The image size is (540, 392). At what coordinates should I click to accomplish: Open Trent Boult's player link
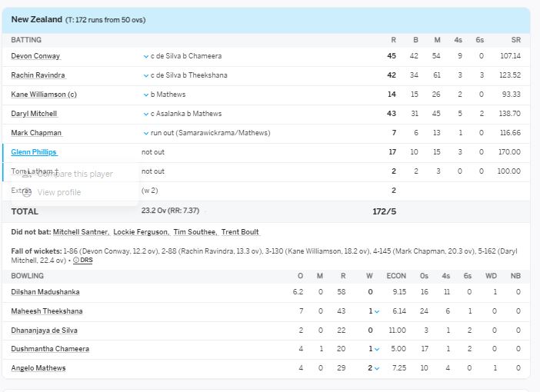(x=241, y=232)
